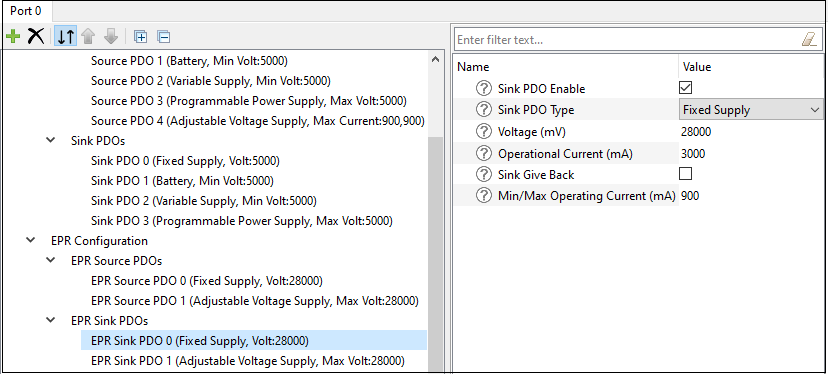The height and width of the screenshot is (374, 828).
Task: Click the filter text input field
Action: [x=627, y=40]
